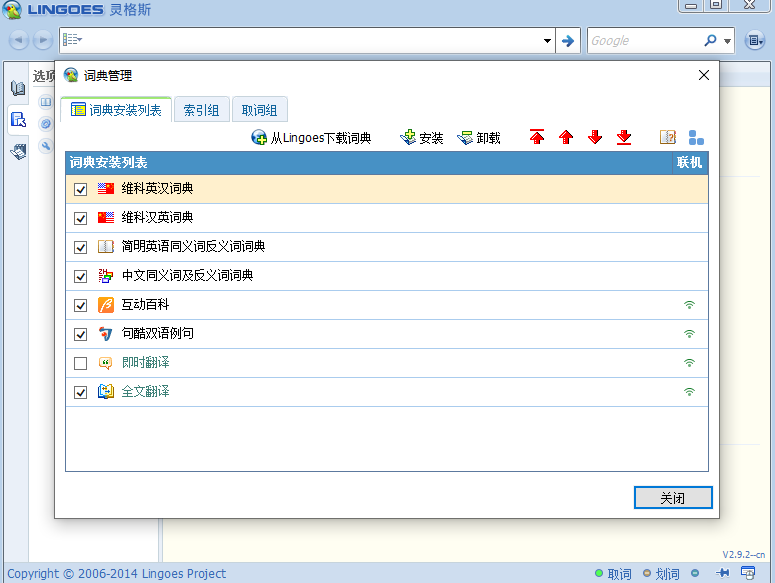
Task: Select the 互动百科 row
Action: pyautogui.click(x=387, y=305)
